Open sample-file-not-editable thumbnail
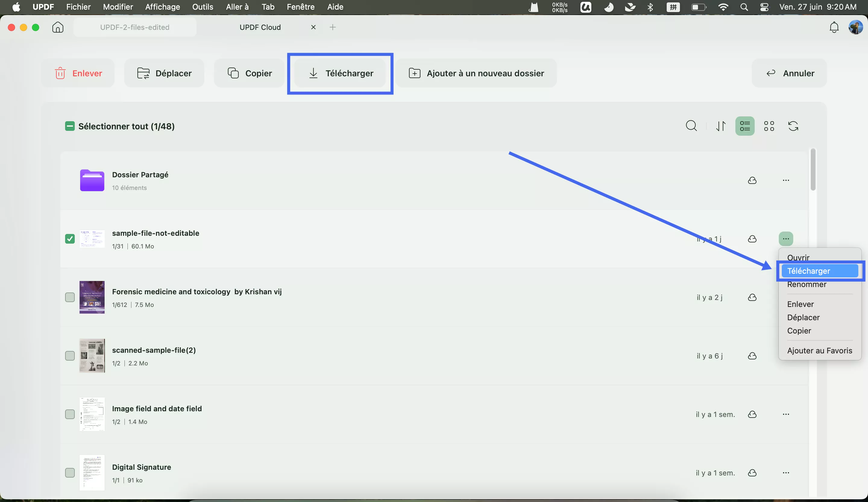868x502 pixels. (92, 239)
